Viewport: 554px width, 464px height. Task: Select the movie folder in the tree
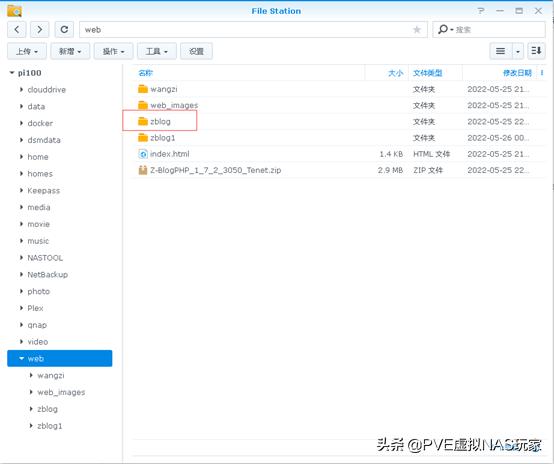click(x=39, y=224)
